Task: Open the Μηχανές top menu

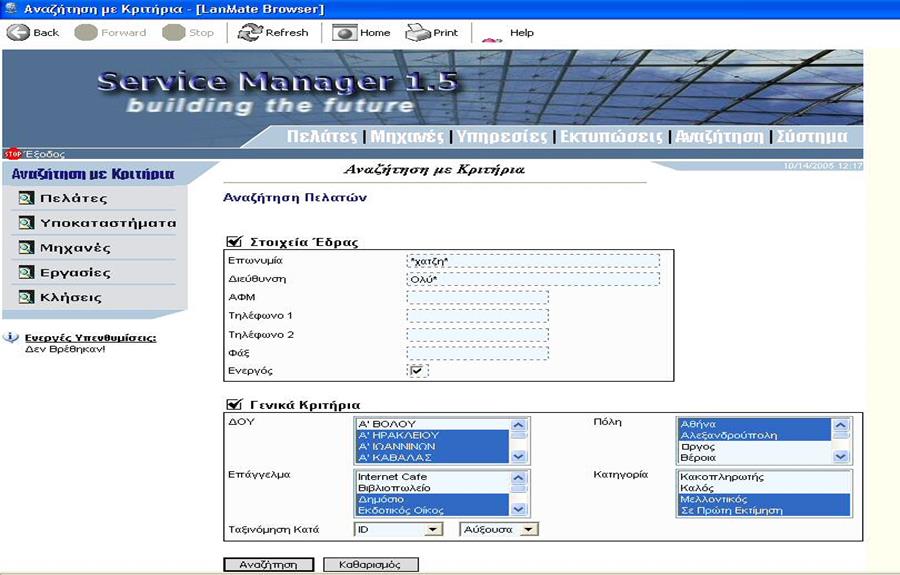Action: point(407,137)
